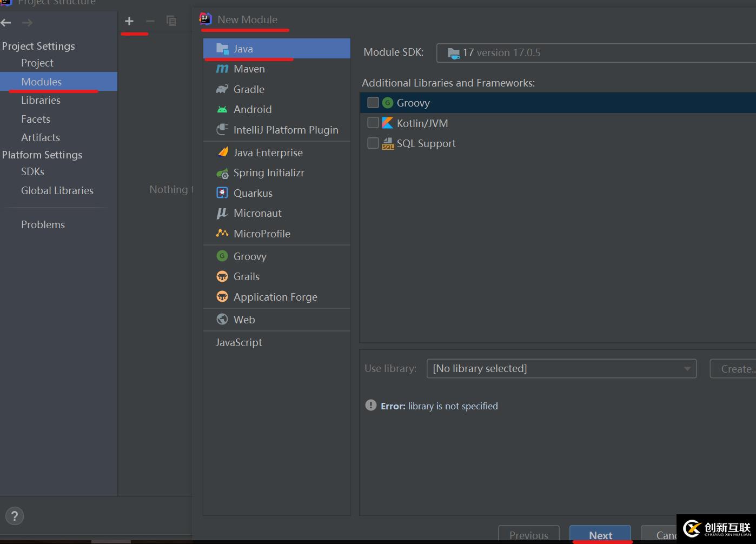
Task: Click the plus icon to add module
Action: [x=129, y=21]
